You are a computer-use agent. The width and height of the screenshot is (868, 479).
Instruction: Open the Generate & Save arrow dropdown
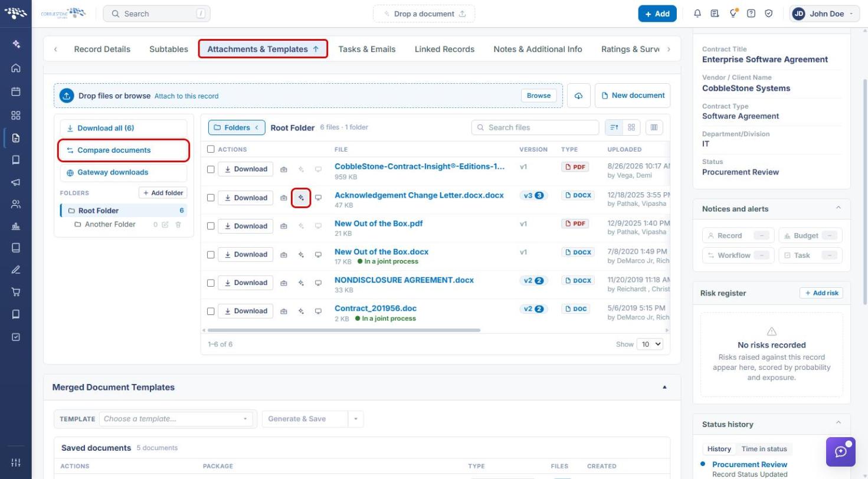pyautogui.click(x=356, y=419)
